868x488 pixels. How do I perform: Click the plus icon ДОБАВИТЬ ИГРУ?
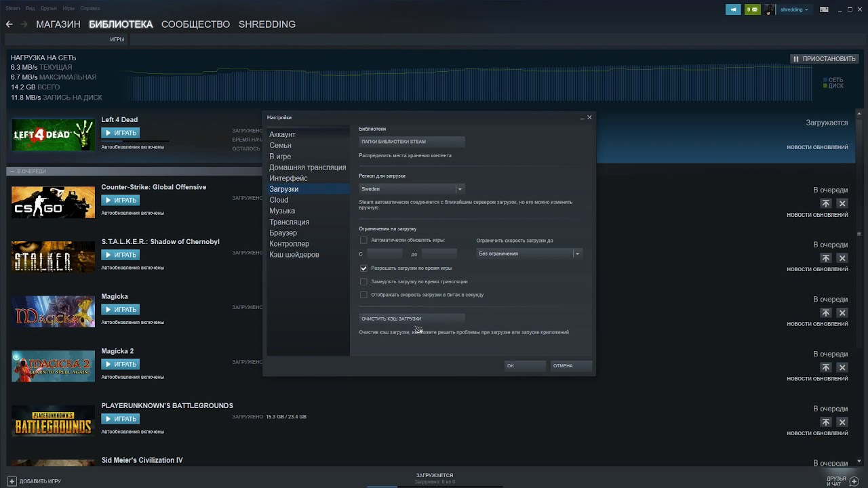coord(12,481)
